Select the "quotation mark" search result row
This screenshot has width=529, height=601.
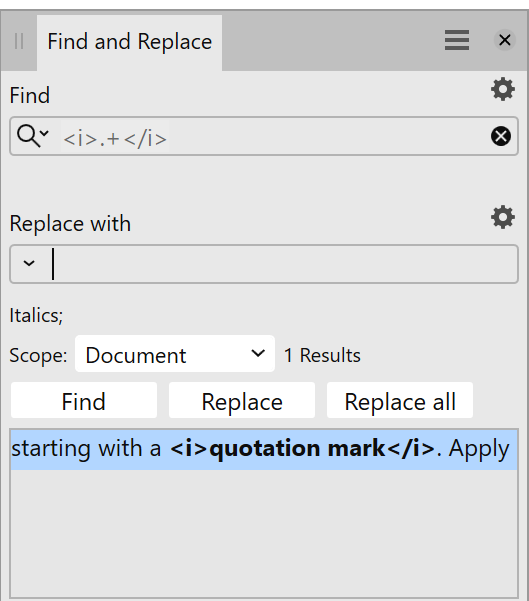click(264, 449)
